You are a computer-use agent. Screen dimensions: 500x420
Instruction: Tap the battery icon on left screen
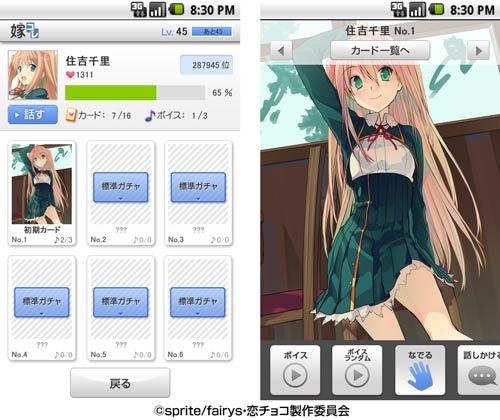[x=176, y=9]
